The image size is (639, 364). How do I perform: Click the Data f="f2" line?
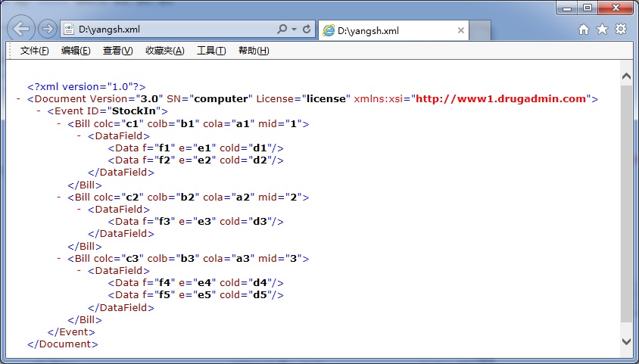point(196,160)
